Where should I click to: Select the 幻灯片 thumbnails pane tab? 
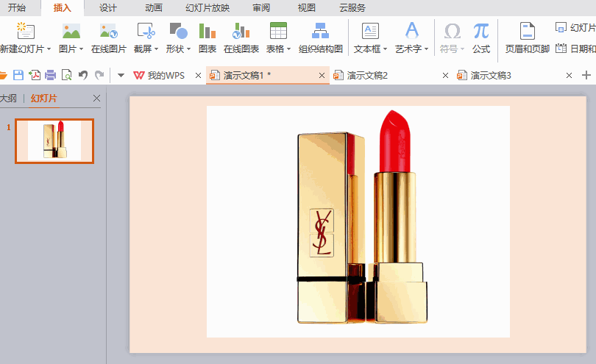43,99
